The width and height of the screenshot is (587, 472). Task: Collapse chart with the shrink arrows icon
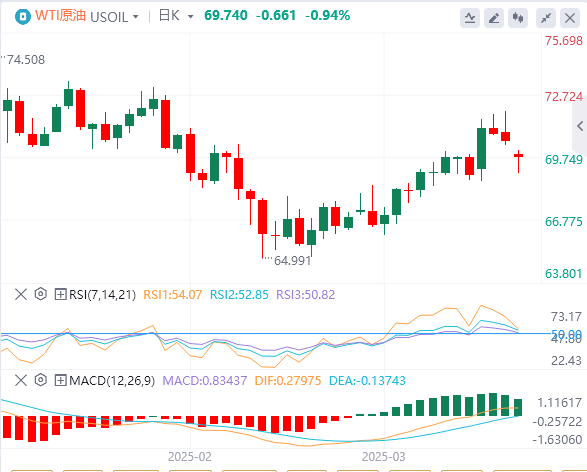tap(546, 18)
